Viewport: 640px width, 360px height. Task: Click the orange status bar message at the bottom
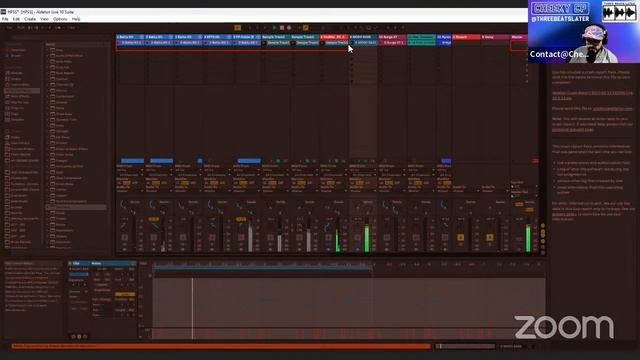pos(221,347)
